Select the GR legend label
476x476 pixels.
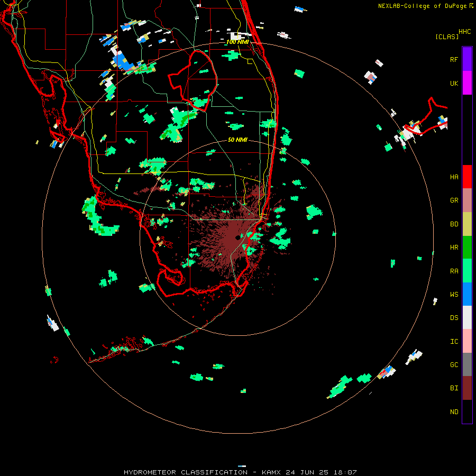pyautogui.click(x=454, y=200)
